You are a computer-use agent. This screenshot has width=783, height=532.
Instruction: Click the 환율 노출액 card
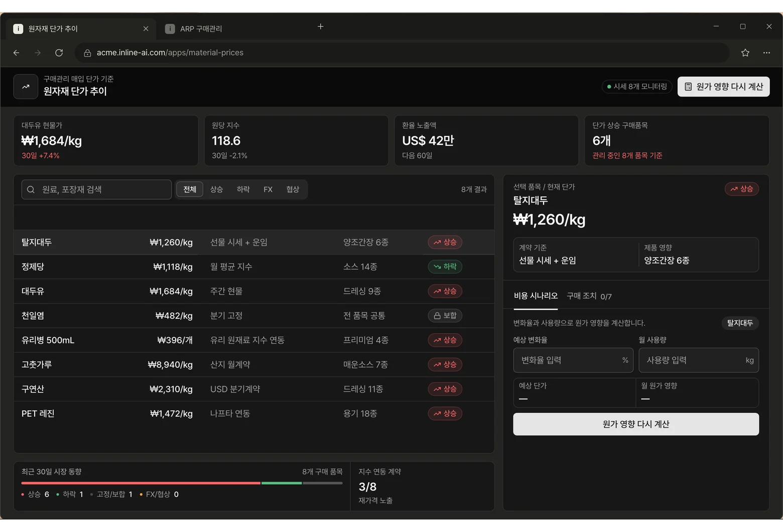pos(486,141)
